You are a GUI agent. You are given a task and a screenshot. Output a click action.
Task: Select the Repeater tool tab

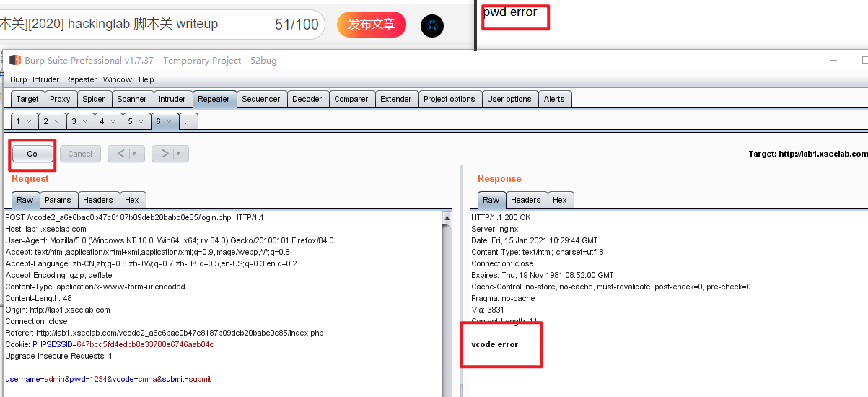[x=214, y=99]
